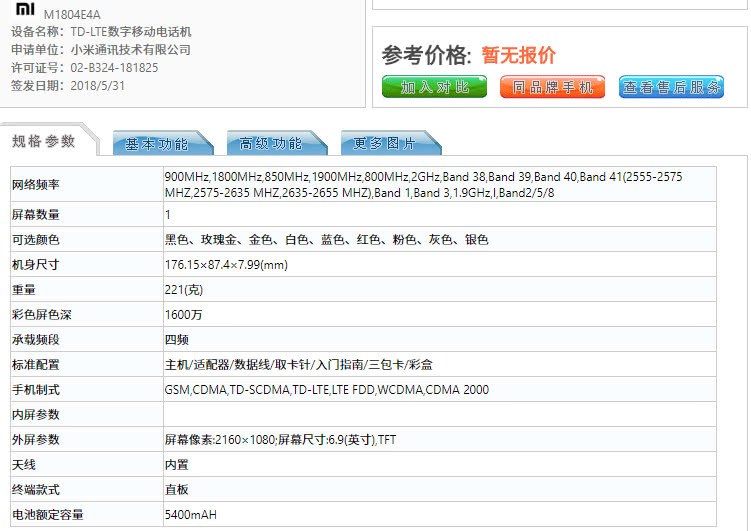Viewport: 751px width, 531px height.
Task: Click the dimensions value 176.15×87.4×7.99(mm)
Action: [226, 265]
